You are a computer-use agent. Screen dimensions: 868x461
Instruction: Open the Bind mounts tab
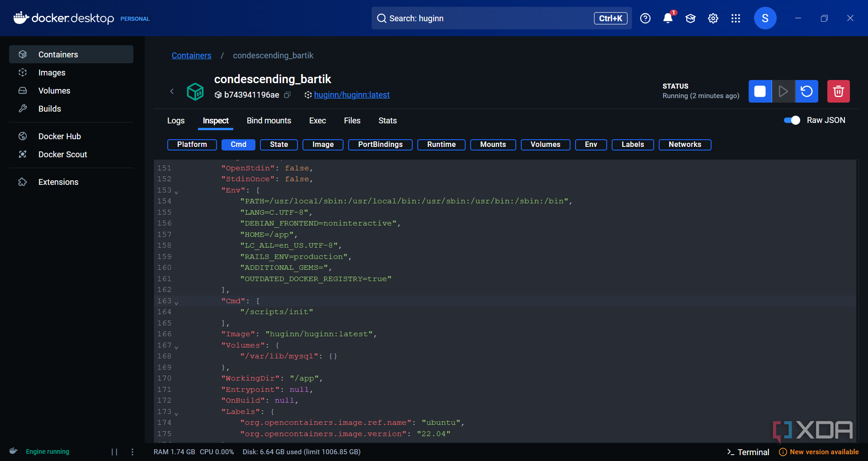pyautogui.click(x=269, y=121)
